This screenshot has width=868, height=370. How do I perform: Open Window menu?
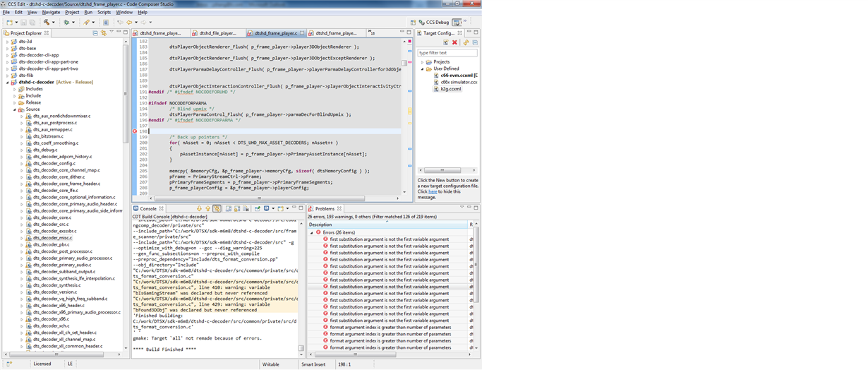[x=124, y=12]
